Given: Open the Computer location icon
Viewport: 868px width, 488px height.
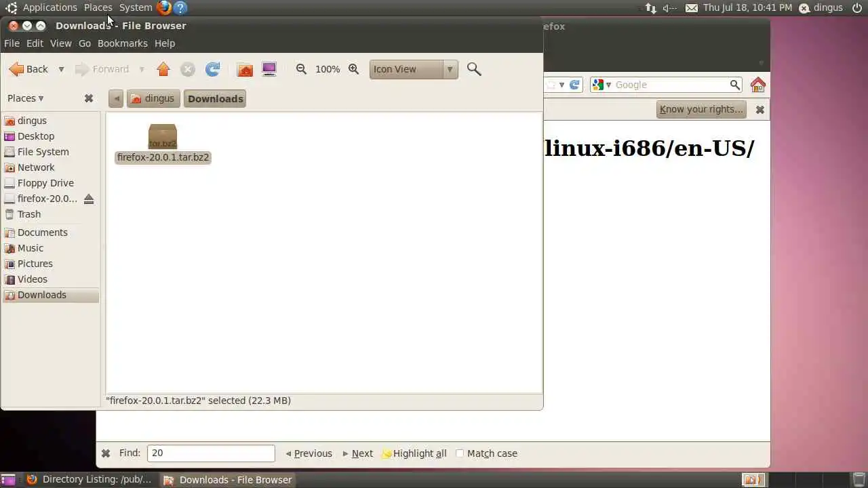Looking at the screenshot, I should (269, 69).
